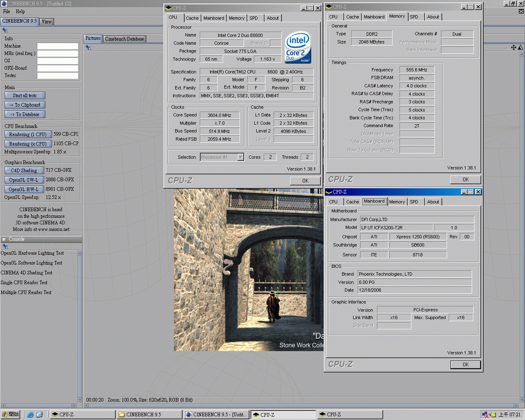Click the To Clipboard button
The image size is (525, 420).
[x=25, y=105]
